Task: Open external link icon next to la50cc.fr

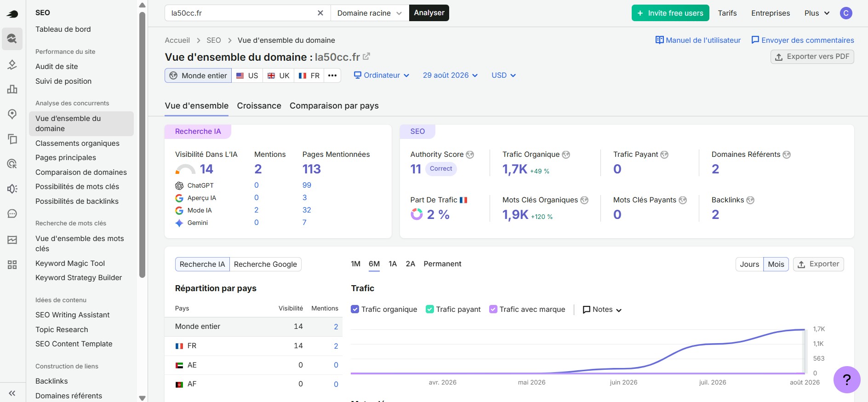Action: [366, 57]
